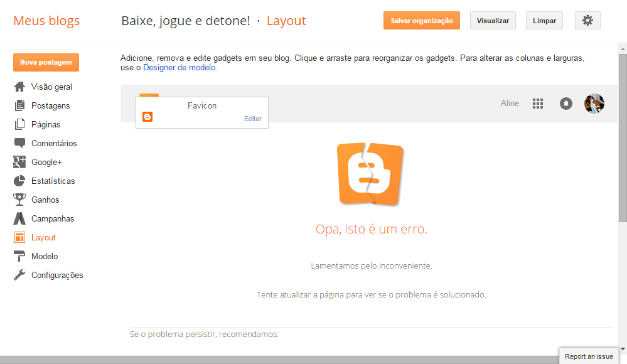
Task: Click the orange Layout icon in sidebar
Action: tap(19, 237)
